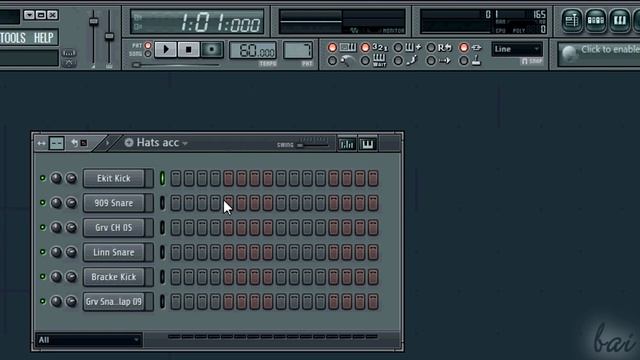Click the Snap magnet icon

pyautogui.click(x=524, y=61)
